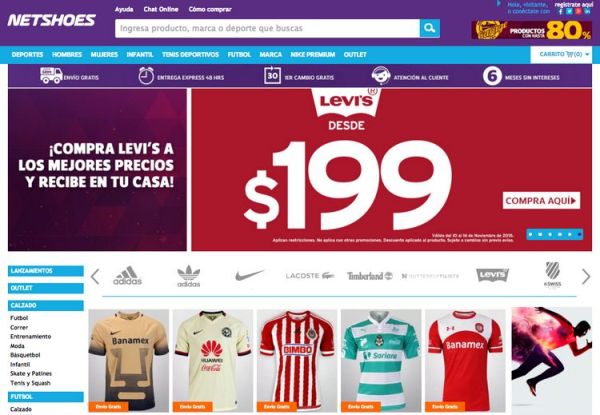
Task: Select the last banner carousel dot
Action: point(579,234)
